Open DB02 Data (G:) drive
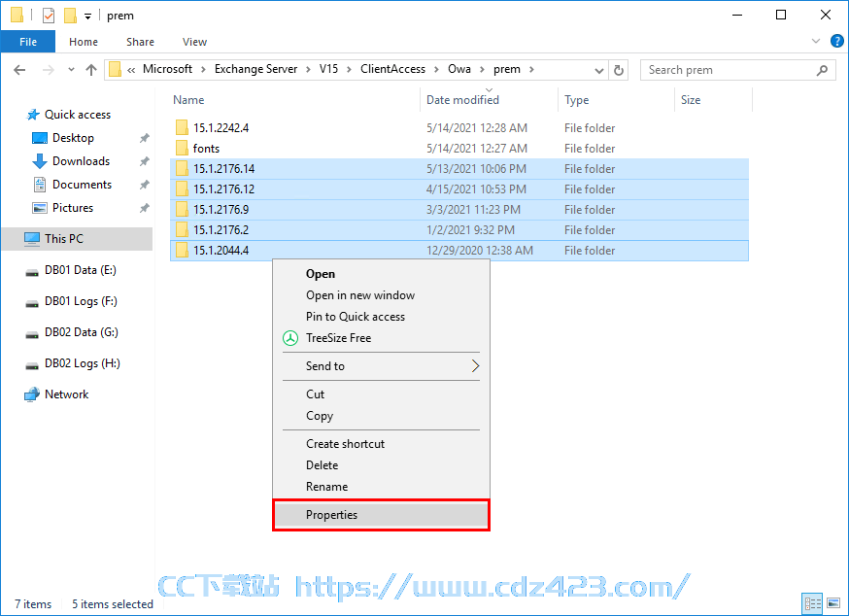Image resolution: width=849 pixels, height=616 pixels. (82, 332)
